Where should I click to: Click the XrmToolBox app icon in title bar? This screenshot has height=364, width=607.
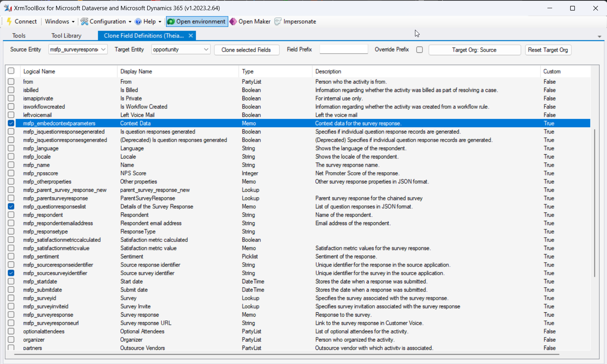tap(7, 8)
